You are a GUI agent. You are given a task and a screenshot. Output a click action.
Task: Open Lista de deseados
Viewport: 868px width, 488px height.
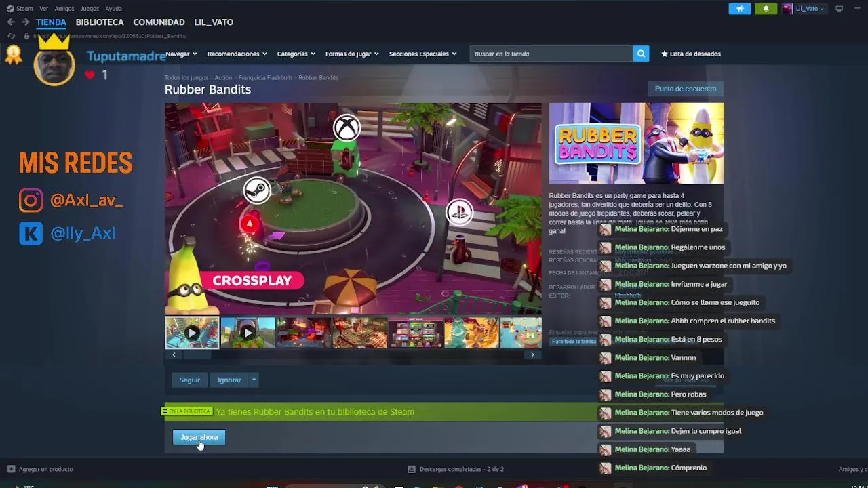pos(691,54)
